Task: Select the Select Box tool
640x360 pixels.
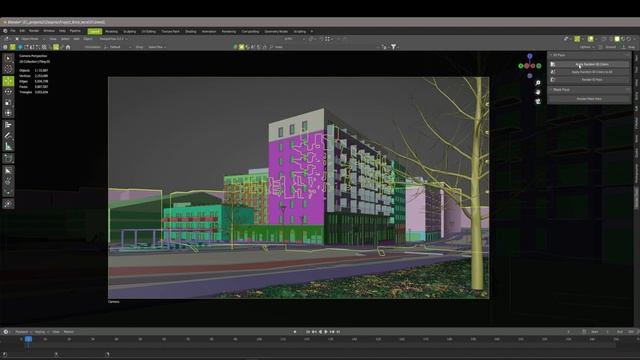Action: (8, 59)
